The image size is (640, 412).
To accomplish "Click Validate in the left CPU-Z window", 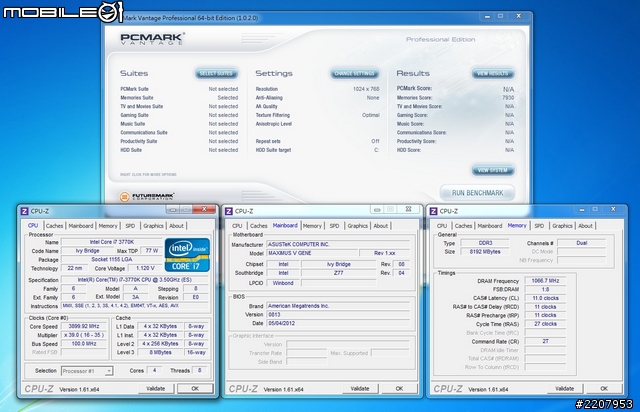I will [156, 389].
